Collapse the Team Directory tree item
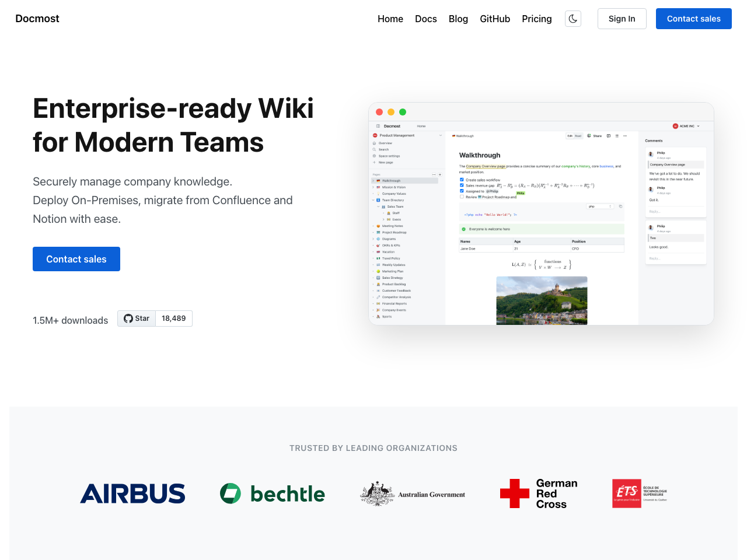 [373, 200]
